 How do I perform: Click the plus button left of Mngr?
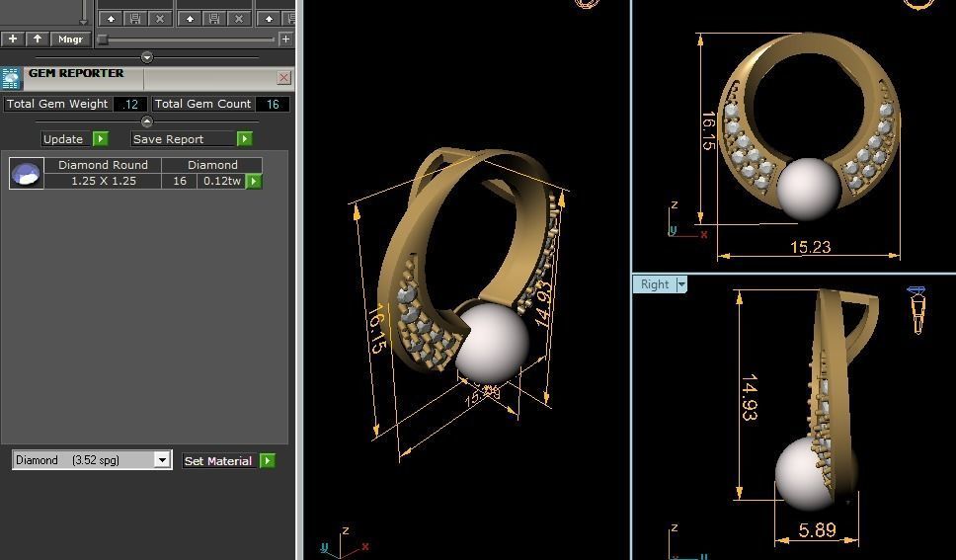click(x=13, y=40)
